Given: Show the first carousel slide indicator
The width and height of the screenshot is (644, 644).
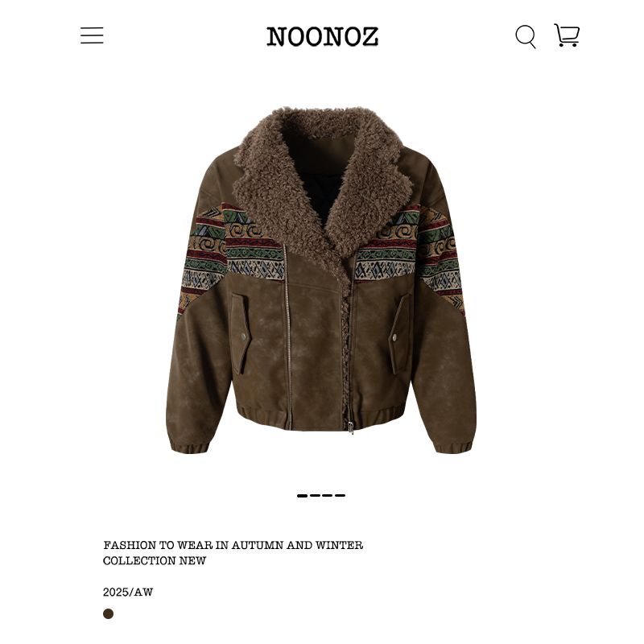Looking at the screenshot, I should [x=303, y=496].
